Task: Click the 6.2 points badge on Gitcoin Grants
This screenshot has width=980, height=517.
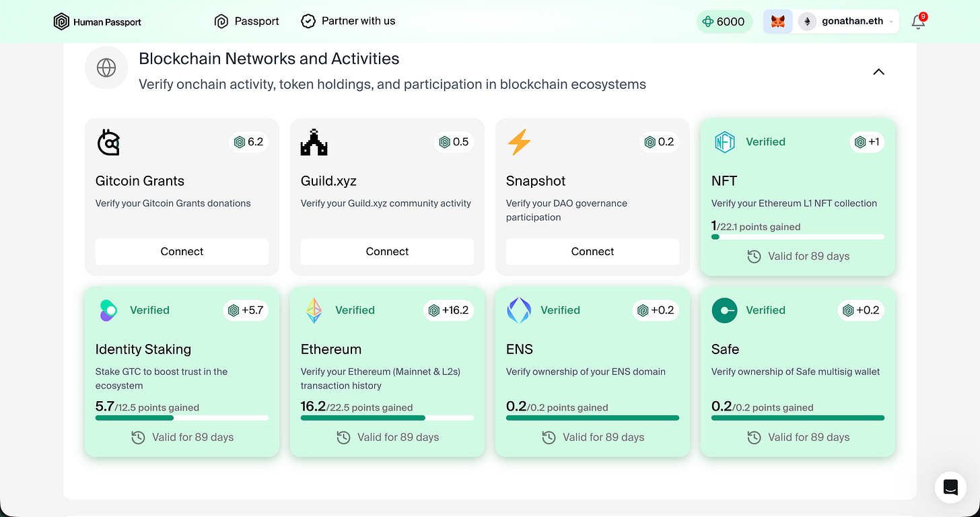Action: pos(248,142)
